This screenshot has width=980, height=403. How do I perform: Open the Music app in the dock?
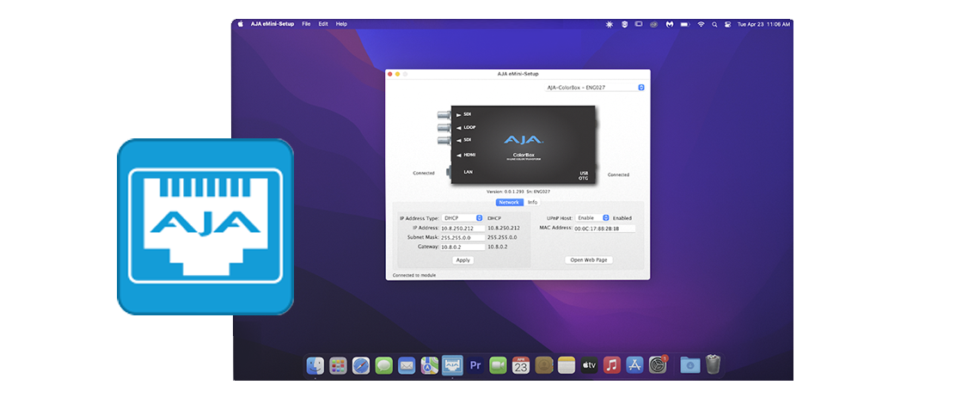612,365
